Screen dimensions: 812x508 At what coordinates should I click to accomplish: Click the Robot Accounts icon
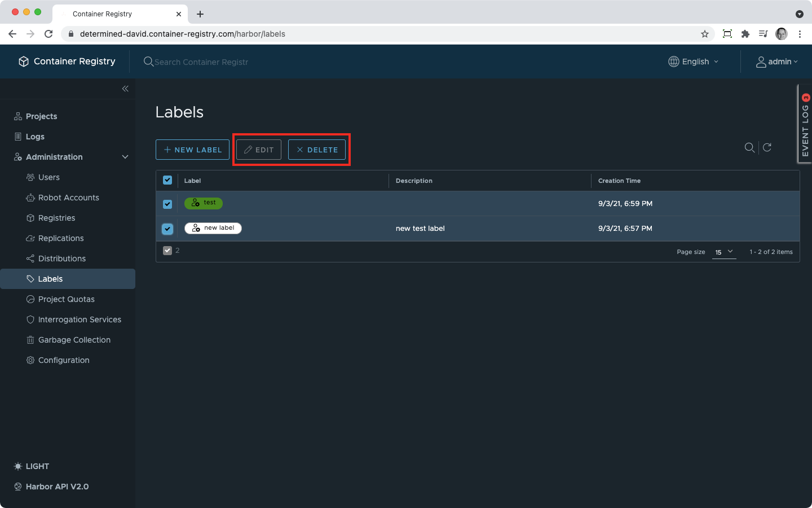pos(30,198)
